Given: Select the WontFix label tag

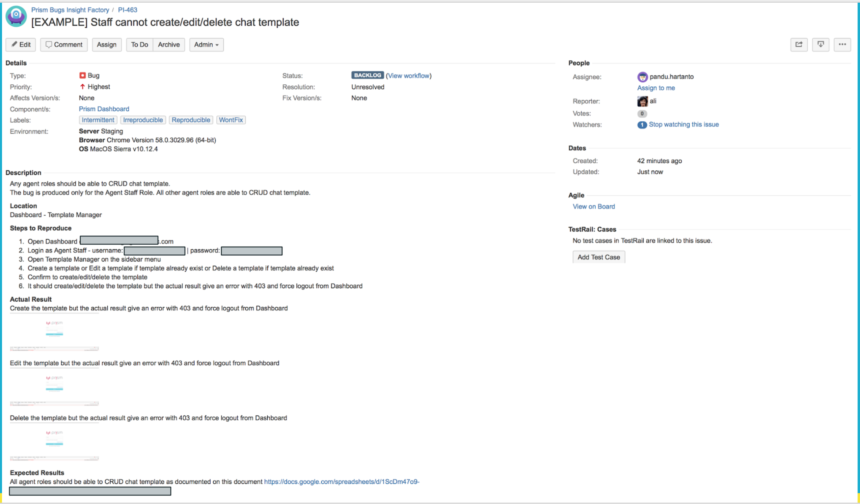Looking at the screenshot, I should [x=231, y=119].
